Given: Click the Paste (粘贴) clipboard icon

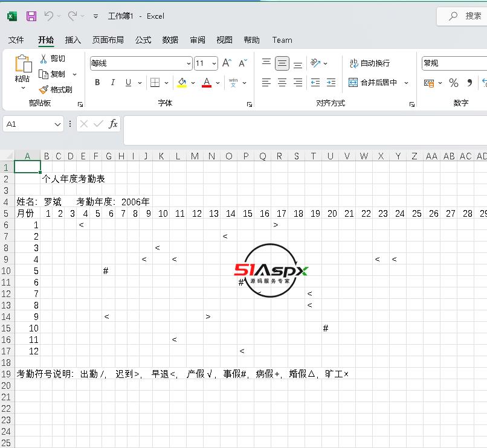Looking at the screenshot, I should tap(22, 65).
